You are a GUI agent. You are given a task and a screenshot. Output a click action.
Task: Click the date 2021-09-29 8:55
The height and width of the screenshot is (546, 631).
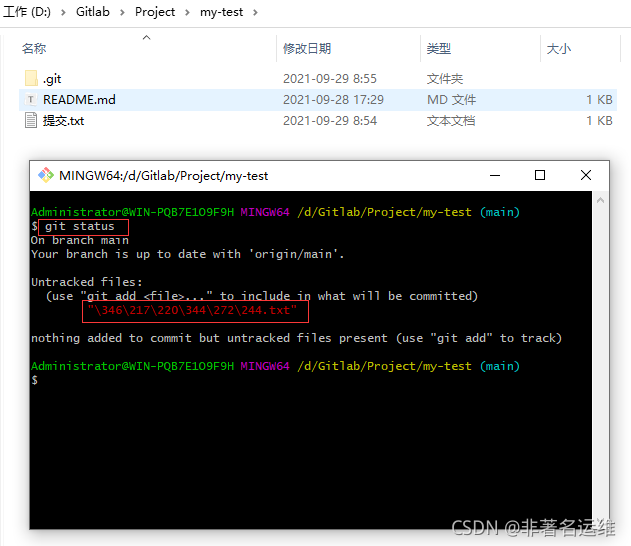click(x=330, y=79)
